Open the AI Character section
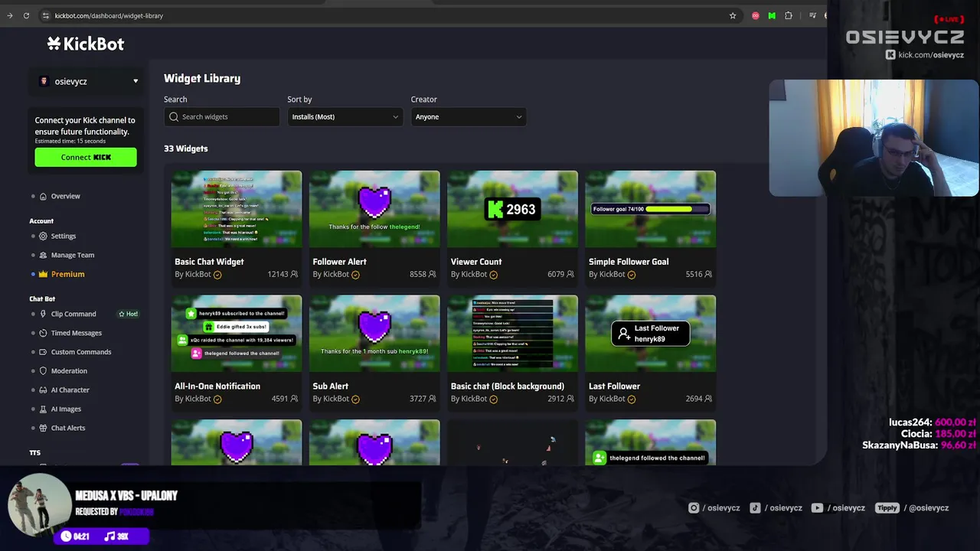 coord(70,390)
